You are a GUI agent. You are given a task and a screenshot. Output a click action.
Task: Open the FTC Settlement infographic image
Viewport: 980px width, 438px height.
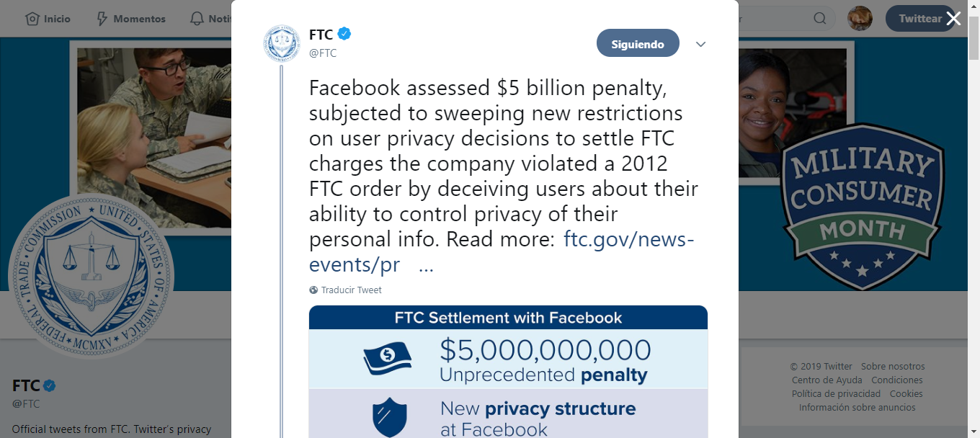[508, 371]
